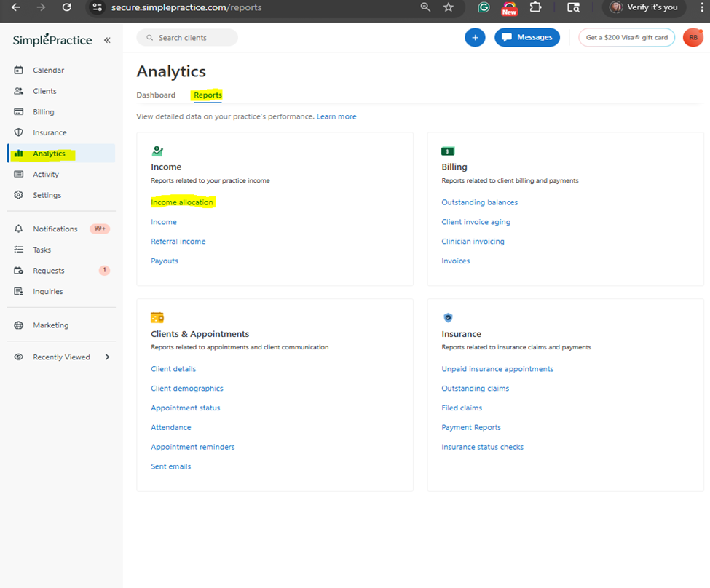This screenshot has height=588, width=710.
Task: Open the Marketing globe icon
Action: (x=18, y=325)
